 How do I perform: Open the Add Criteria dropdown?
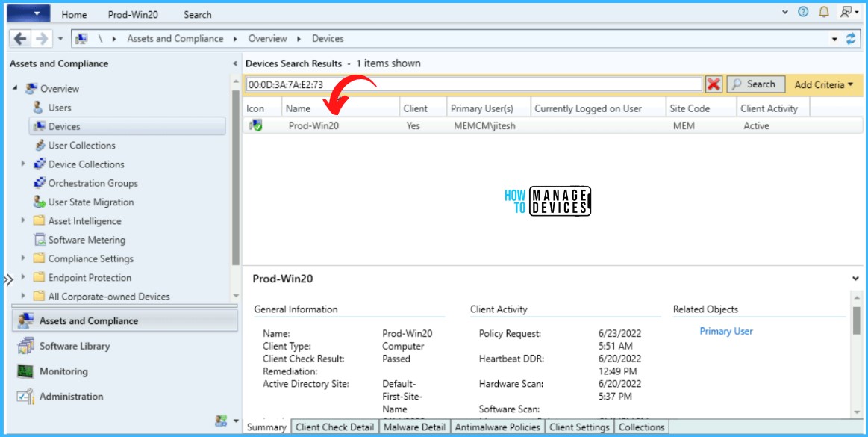coord(824,84)
